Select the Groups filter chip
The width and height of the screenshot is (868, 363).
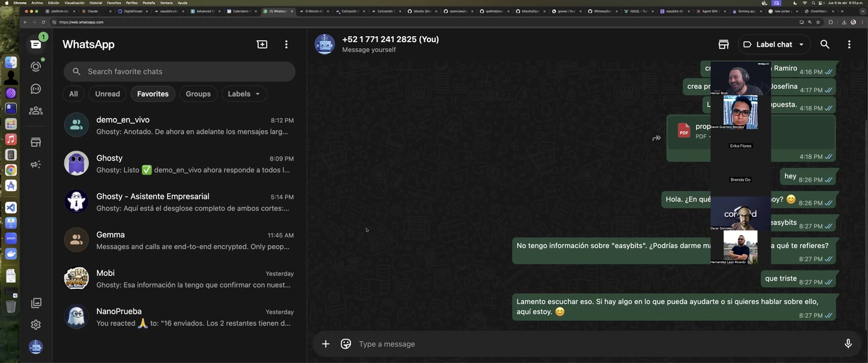pyautogui.click(x=198, y=94)
